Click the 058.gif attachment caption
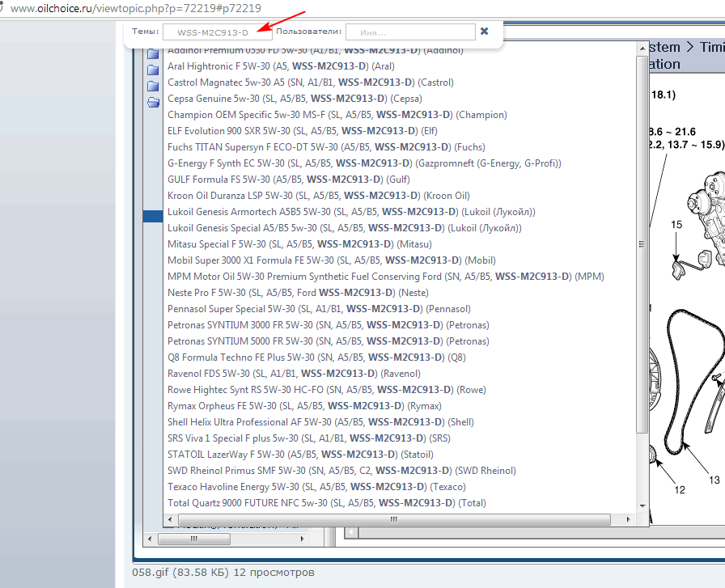Image resolution: width=725 pixels, height=588 pixels. point(223,573)
